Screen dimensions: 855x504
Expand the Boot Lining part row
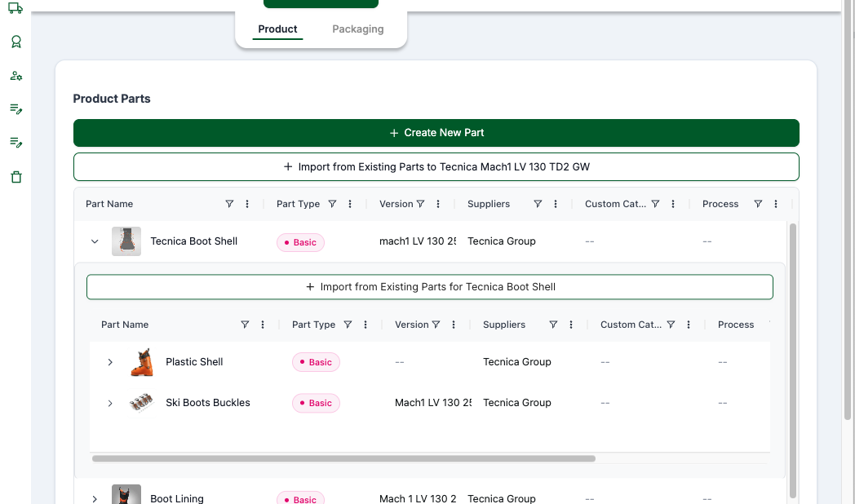(x=95, y=498)
